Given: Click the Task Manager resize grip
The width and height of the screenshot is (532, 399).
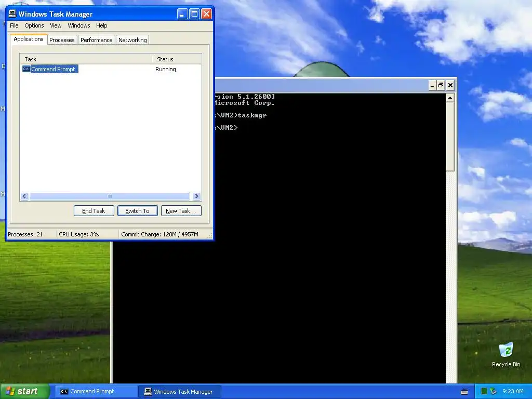Looking at the screenshot, I should tap(210, 236).
